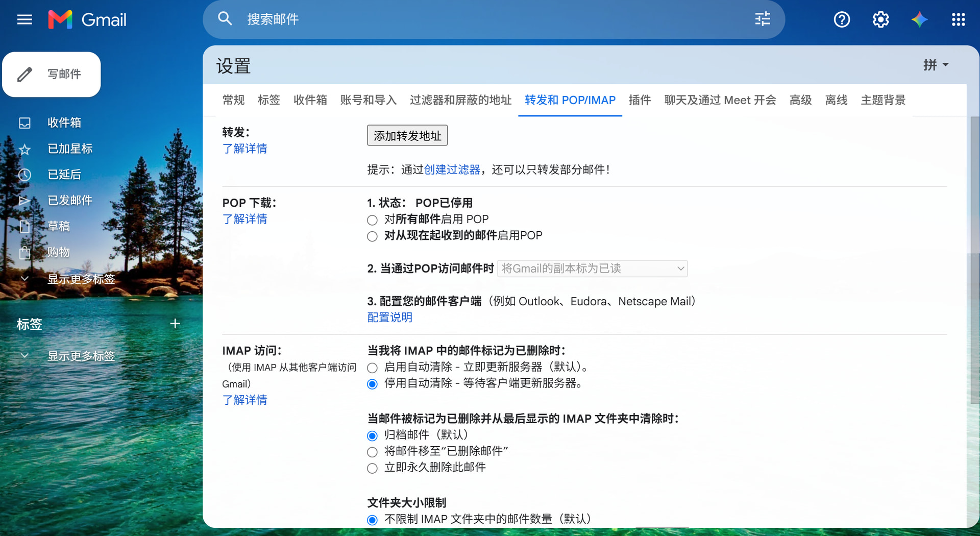Click the 搜索邮件 search field

point(494,19)
